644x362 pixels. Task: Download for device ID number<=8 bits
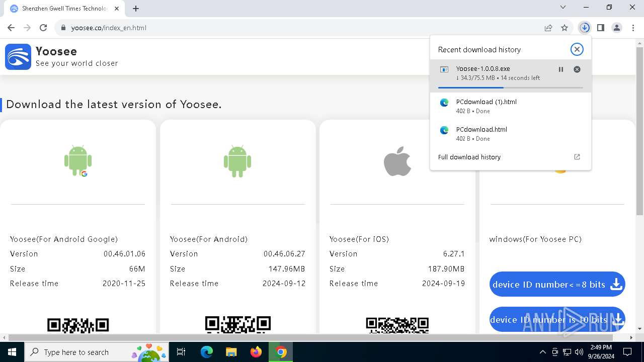coord(557,284)
